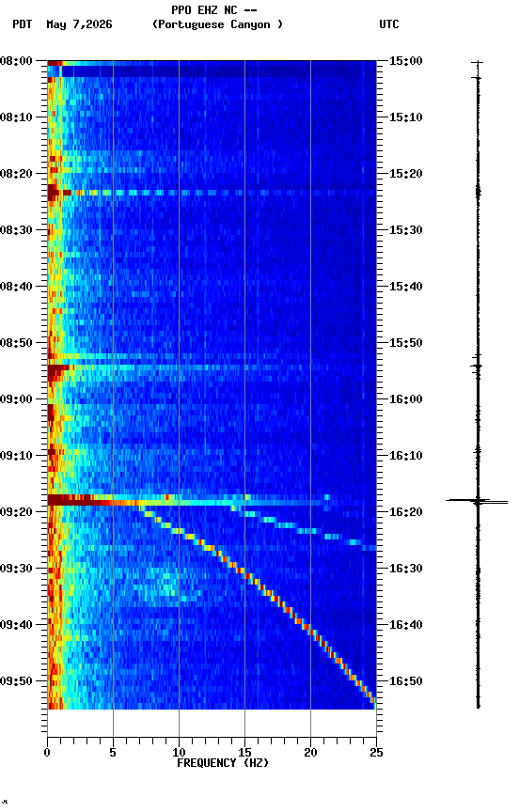Image resolution: width=519 pixels, height=812 pixels.
Task: Click the '16:40' UTC time label
Action: click(x=406, y=625)
